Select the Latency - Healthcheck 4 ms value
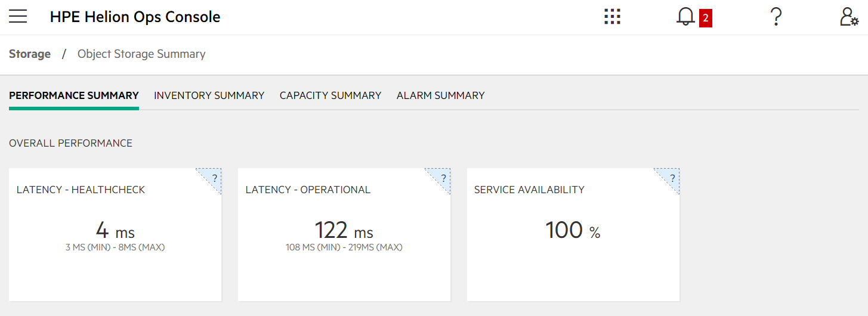This screenshot has width=868, height=316. pos(115,231)
